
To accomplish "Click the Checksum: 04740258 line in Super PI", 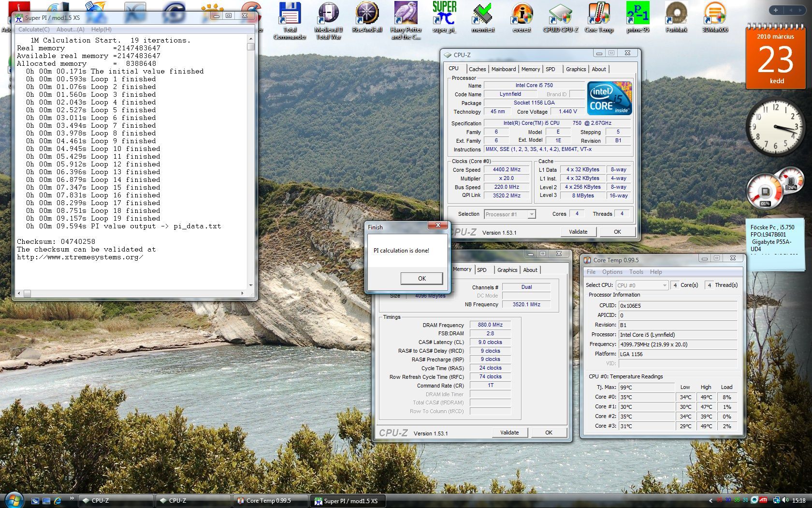I will pos(56,241).
